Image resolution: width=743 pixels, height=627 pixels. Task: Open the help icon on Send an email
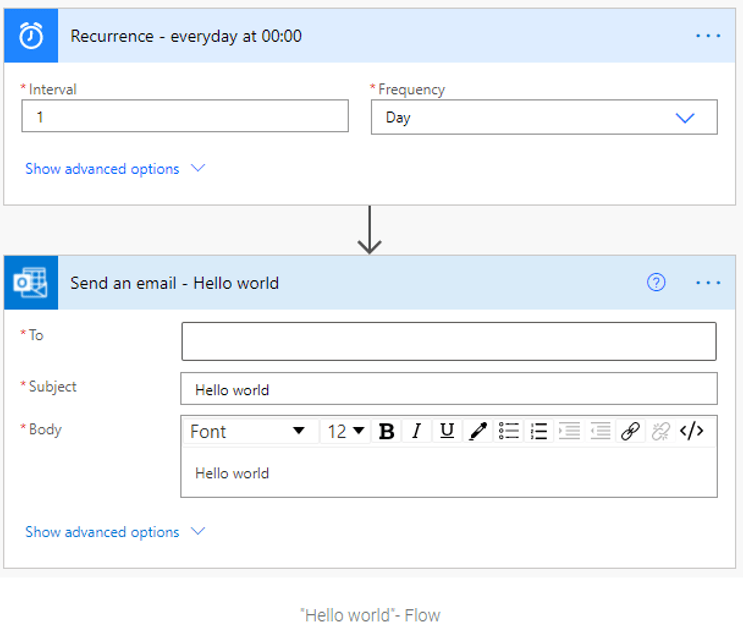656,283
